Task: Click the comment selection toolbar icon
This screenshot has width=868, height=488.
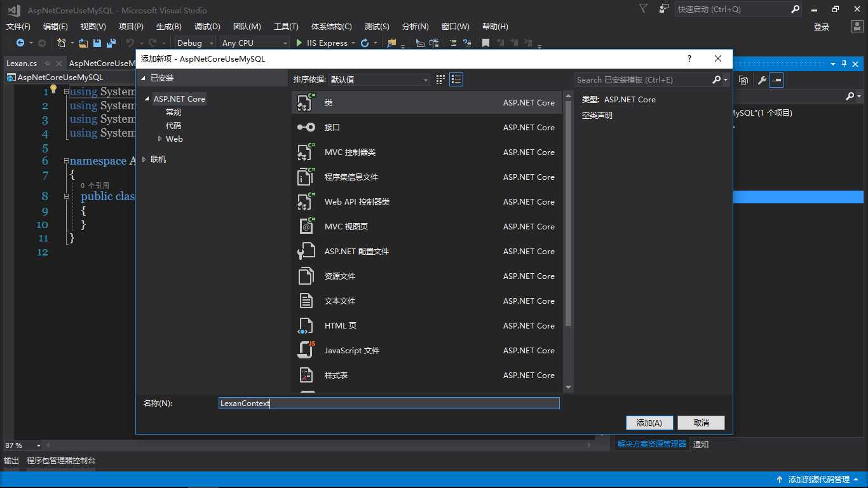Action: pos(452,43)
